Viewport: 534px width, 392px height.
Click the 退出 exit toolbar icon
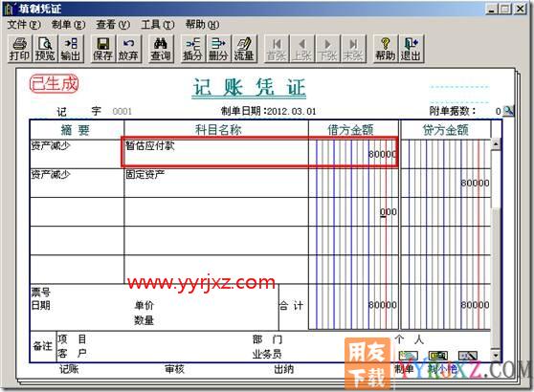point(411,49)
